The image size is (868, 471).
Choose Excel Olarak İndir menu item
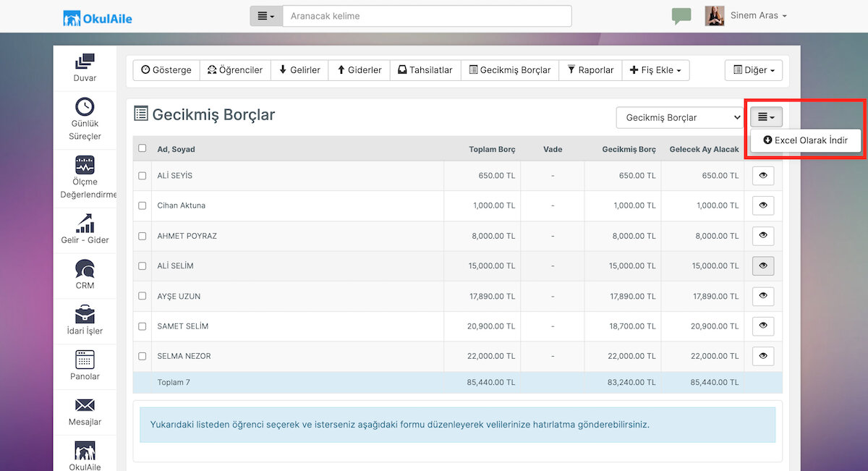pyautogui.click(x=806, y=140)
